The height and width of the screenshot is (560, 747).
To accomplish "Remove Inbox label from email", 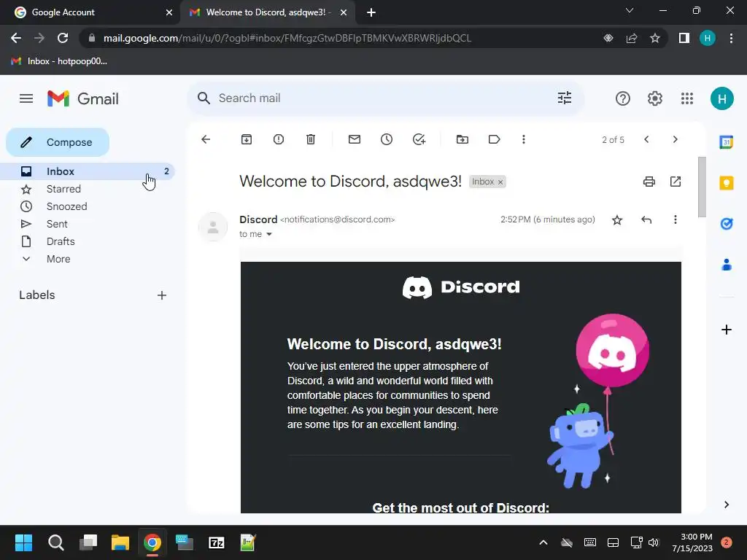I will pyautogui.click(x=500, y=182).
